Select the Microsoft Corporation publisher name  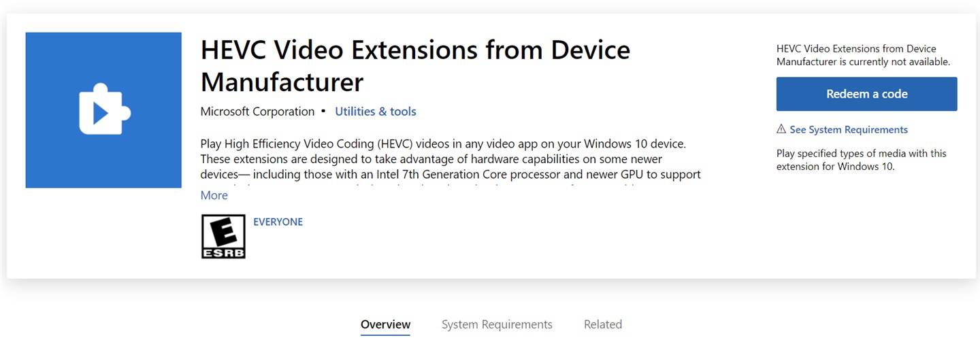click(257, 112)
